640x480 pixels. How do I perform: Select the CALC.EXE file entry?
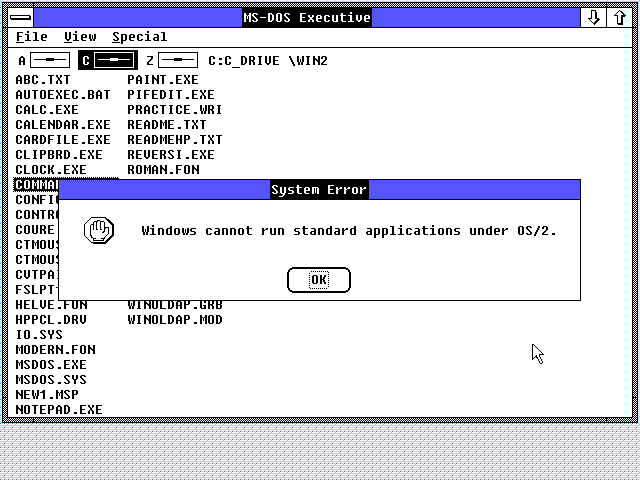[x=46, y=110]
